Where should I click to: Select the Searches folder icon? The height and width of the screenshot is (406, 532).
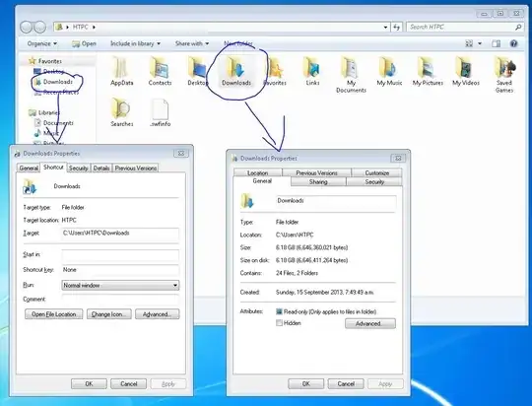coord(121,113)
